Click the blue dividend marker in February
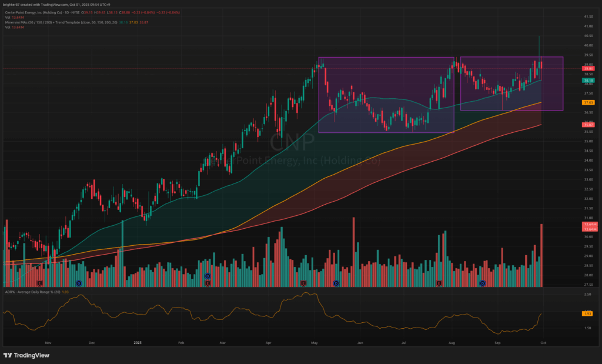 207,275
